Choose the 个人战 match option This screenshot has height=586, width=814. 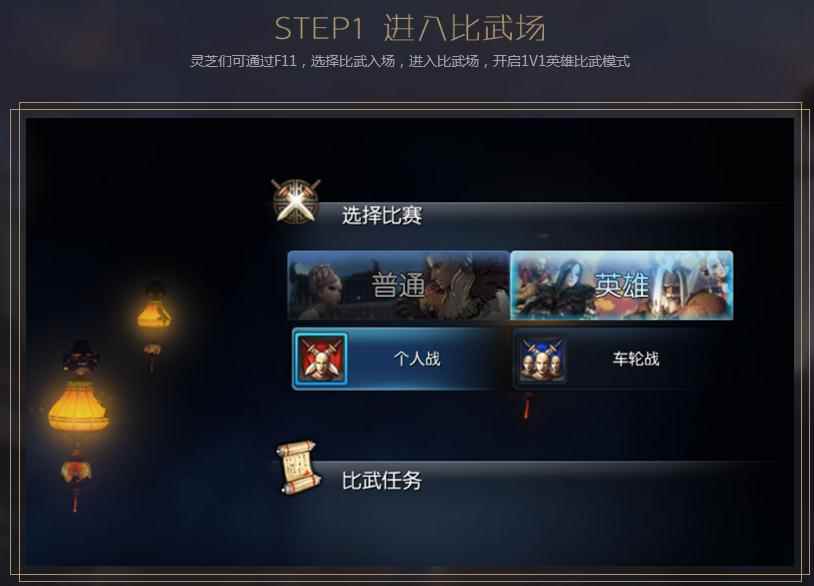396,359
